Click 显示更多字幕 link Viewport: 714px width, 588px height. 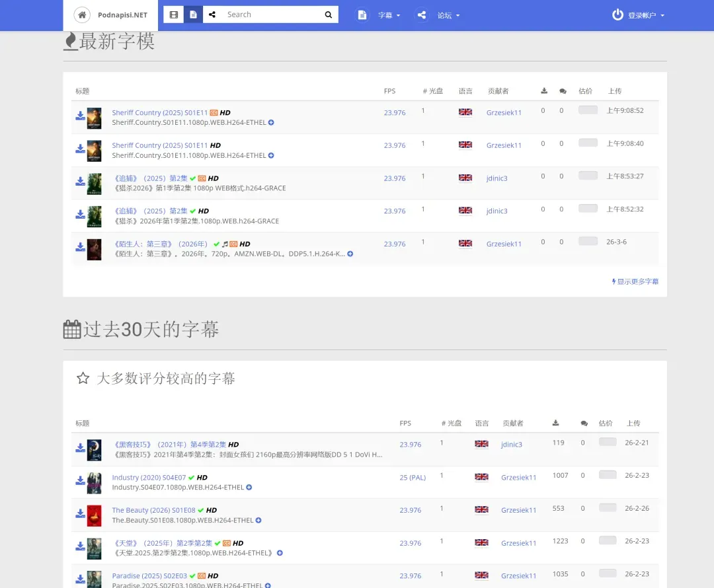pyautogui.click(x=637, y=281)
